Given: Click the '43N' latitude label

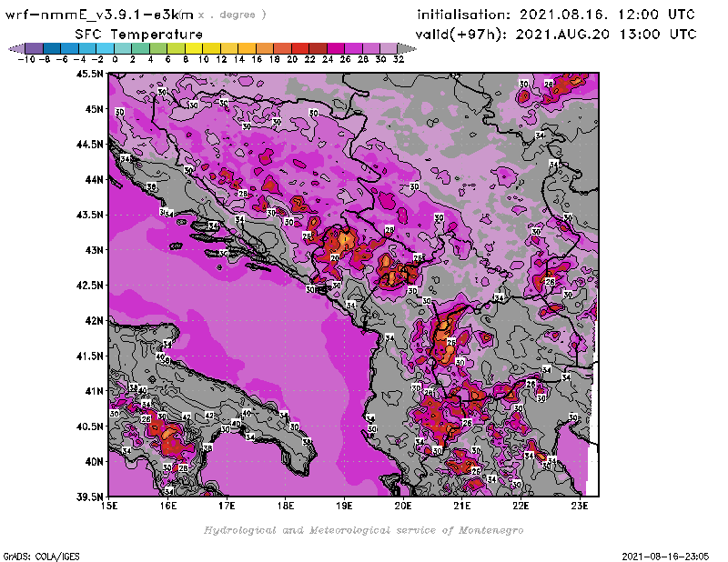Looking at the screenshot, I should [94, 250].
